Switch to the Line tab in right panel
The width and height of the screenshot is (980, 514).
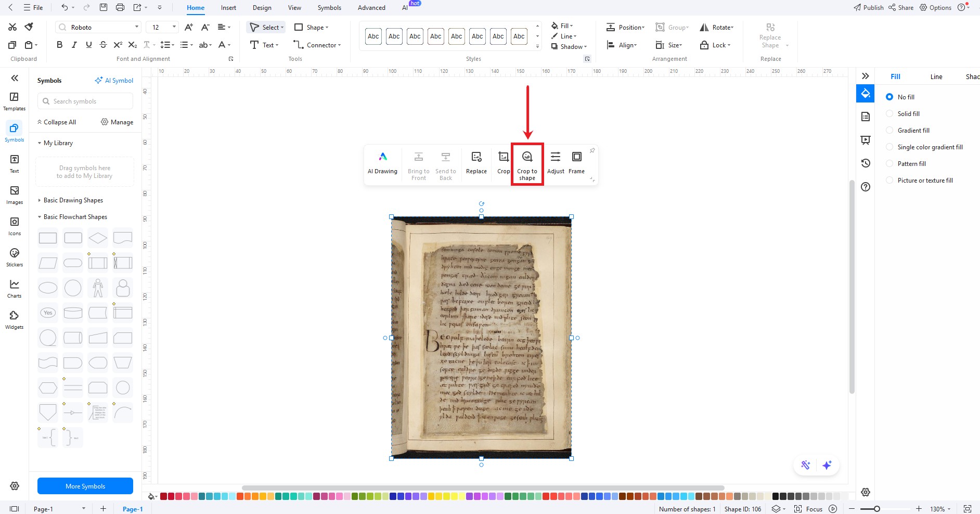pyautogui.click(x=936, y=76)
